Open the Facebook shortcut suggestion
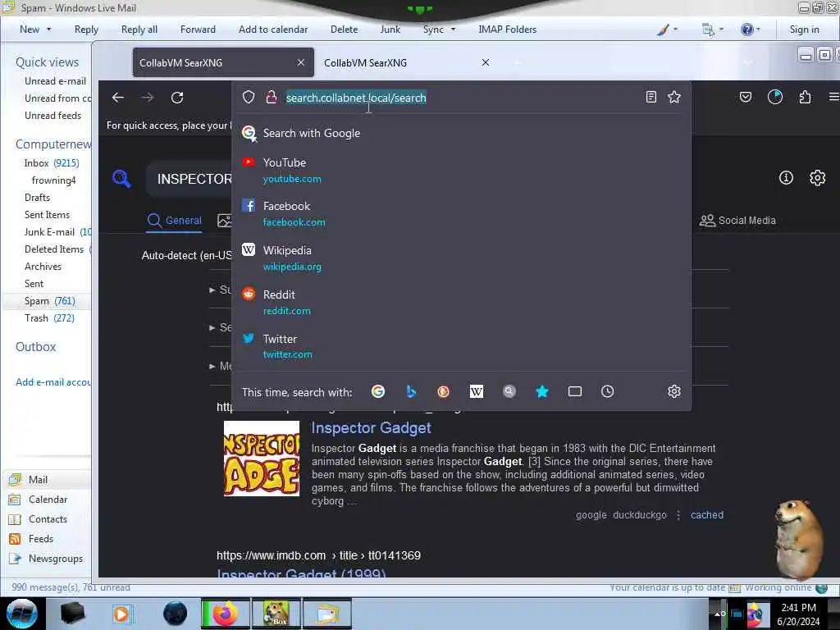This screenshot has width=840, height=630. pyautogui.click(x=461, y=214)
